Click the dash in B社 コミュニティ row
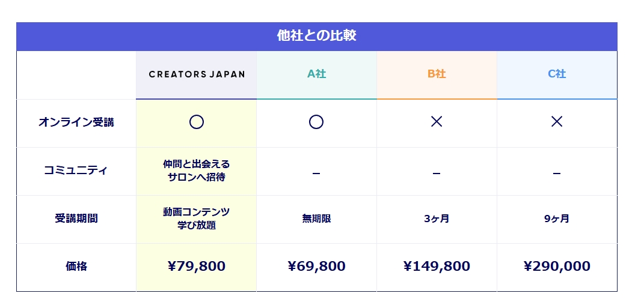 (x=437, y=174)
